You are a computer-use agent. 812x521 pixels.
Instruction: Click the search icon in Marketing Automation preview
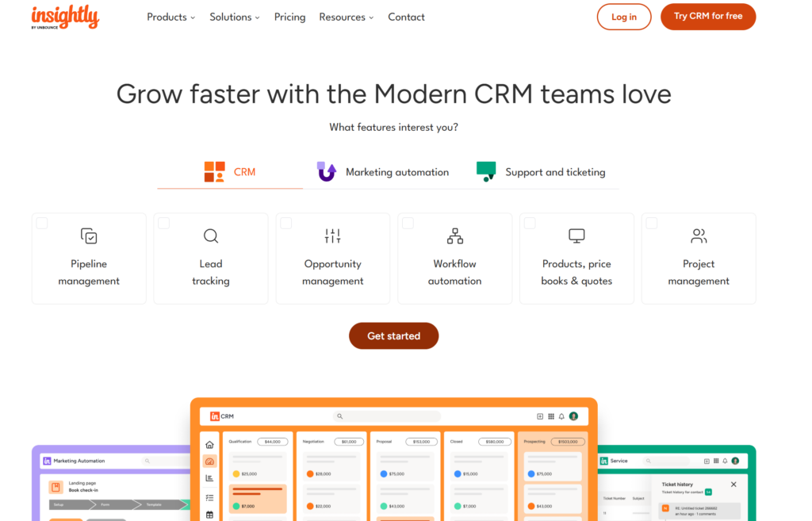click(147, 461)
